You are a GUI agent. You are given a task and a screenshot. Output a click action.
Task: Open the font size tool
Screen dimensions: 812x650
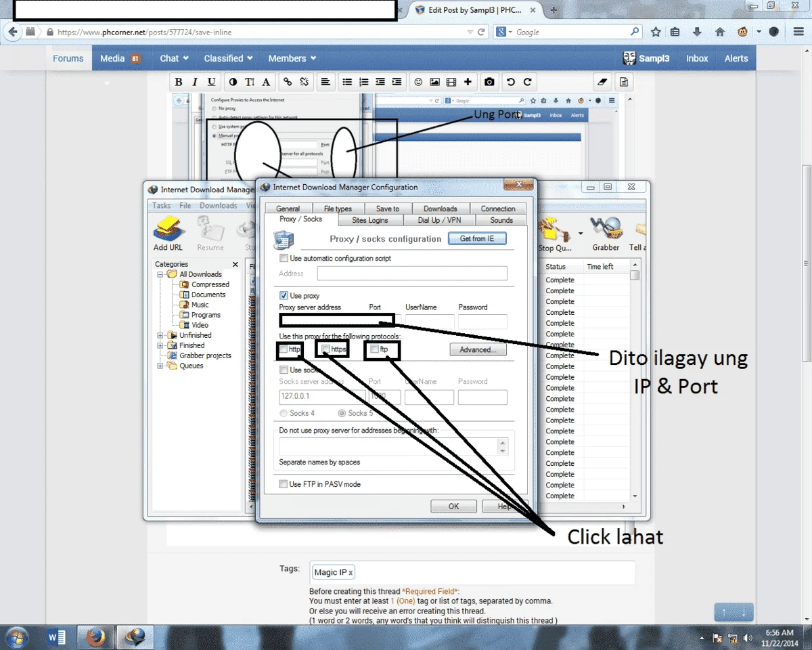tap(250, 82)
